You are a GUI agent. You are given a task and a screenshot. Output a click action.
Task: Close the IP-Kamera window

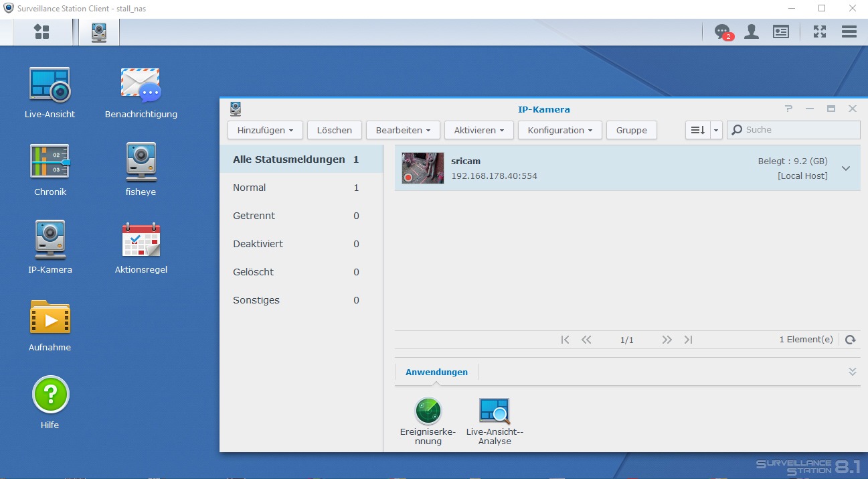853,109
